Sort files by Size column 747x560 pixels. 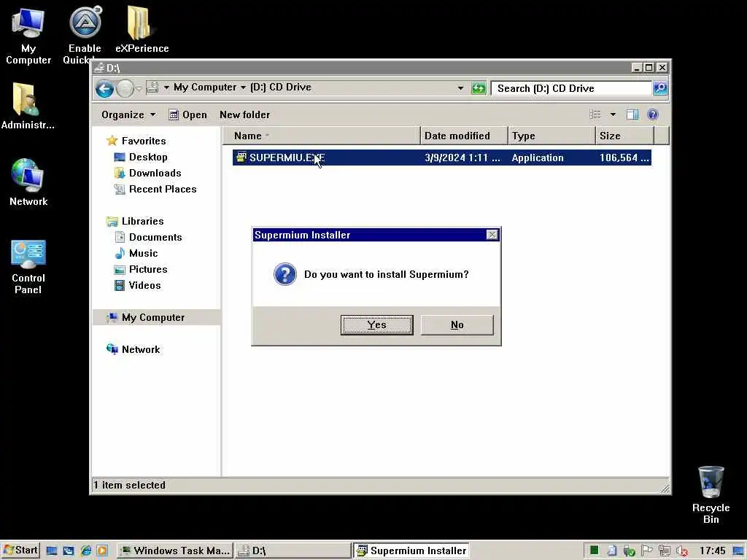point(624,136)
